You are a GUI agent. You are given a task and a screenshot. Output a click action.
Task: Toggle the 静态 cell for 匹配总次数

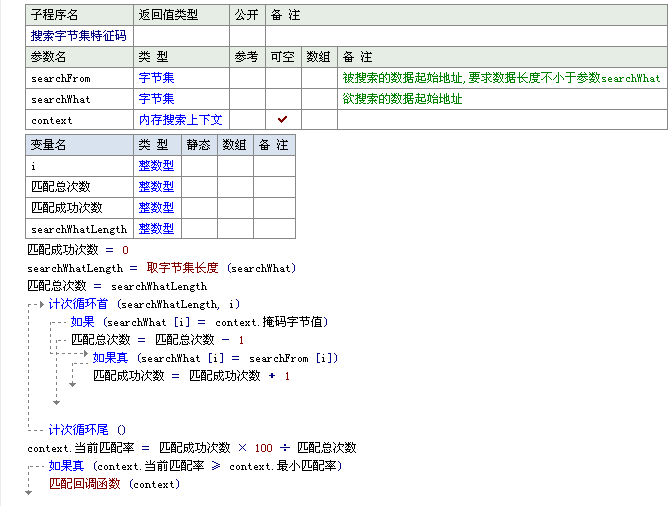pos(199,187)
